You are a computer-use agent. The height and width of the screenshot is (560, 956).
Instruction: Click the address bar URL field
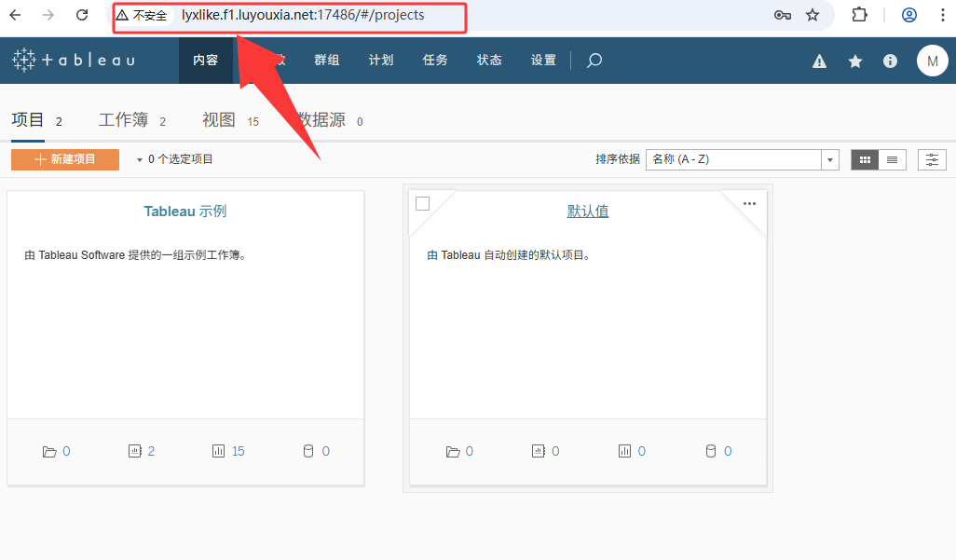click(303, 15)
